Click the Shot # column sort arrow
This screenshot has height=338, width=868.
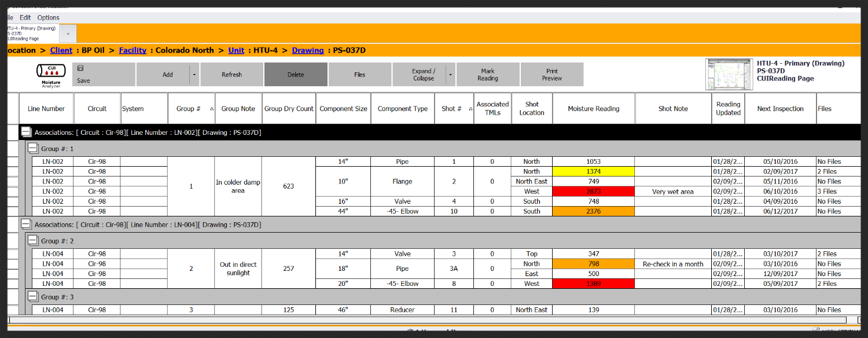click(468, 109)
